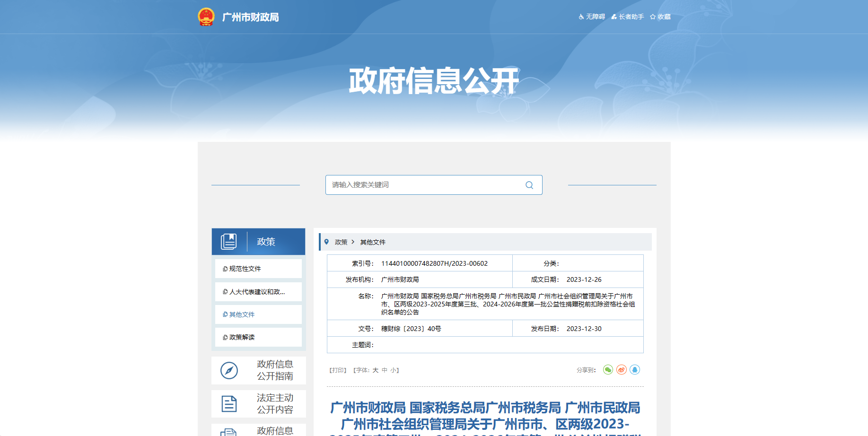This screenshot has width=868, height=436.
Task: Set font size to 中
Action: (385, 370)
